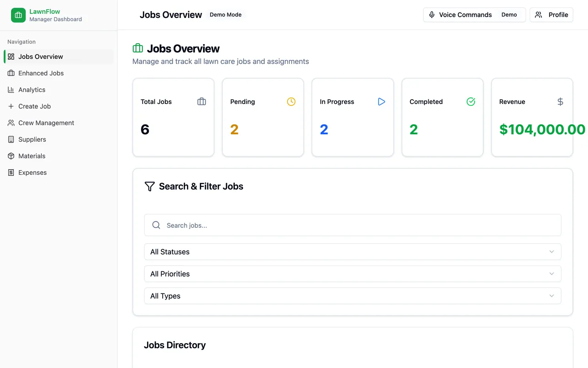The image size is (588, 368).
Task: Click the LawnFlow green logo icon
Action: 18,15
